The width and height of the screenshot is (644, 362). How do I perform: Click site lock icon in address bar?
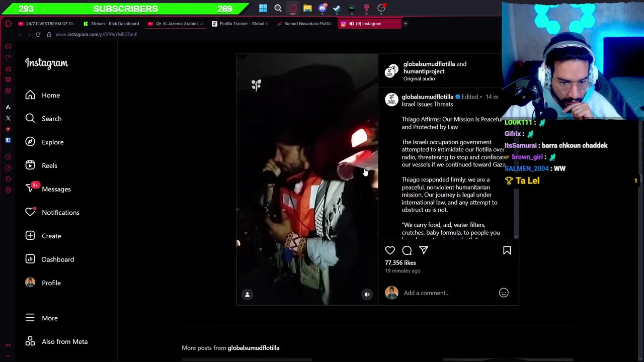[49, 35]
